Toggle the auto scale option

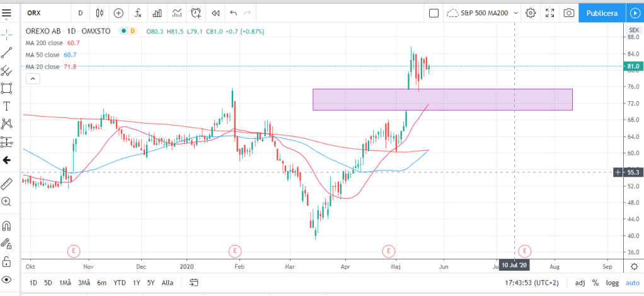[632, 283]
